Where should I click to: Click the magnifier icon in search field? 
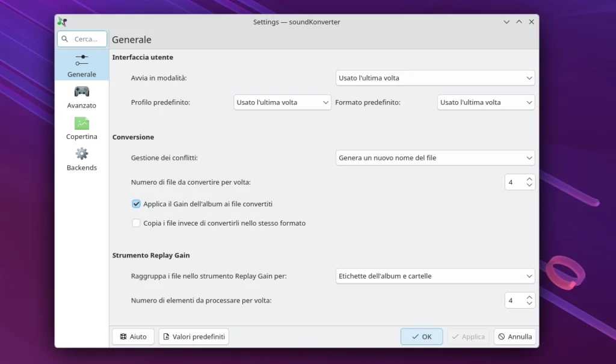tap(65, 39)
